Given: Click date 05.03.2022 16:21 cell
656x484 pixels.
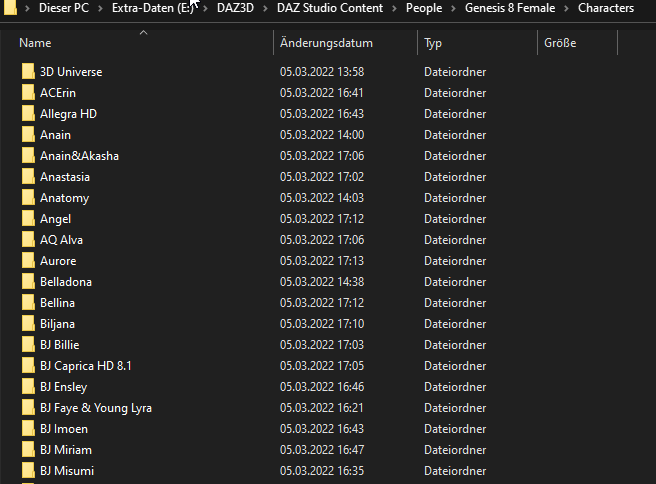Looking at the screenshot, I should (322, 408).
